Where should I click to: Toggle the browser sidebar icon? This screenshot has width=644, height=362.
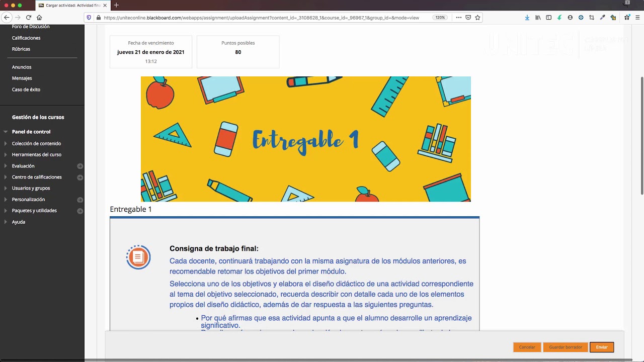coord(548,17)
